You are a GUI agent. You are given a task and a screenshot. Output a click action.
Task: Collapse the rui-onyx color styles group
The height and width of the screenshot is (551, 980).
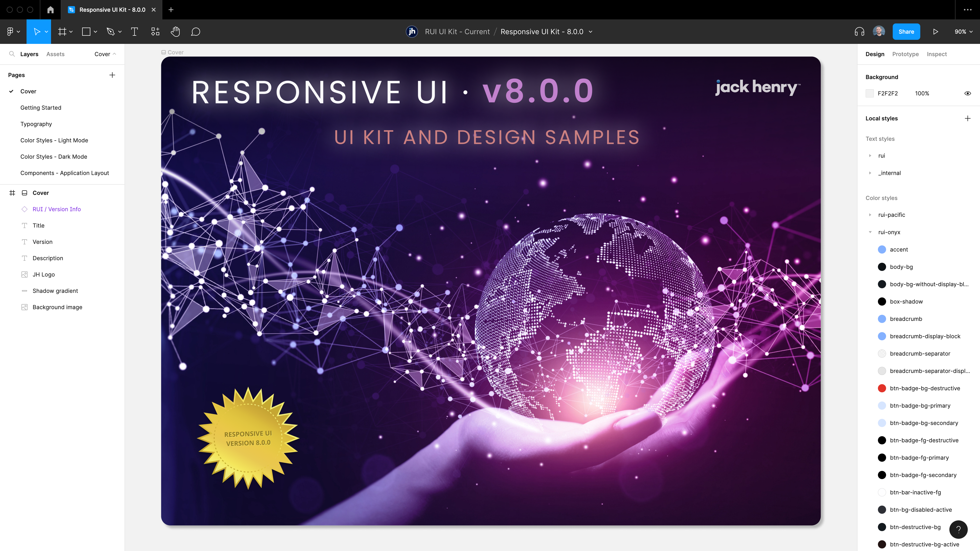[870, 232]
